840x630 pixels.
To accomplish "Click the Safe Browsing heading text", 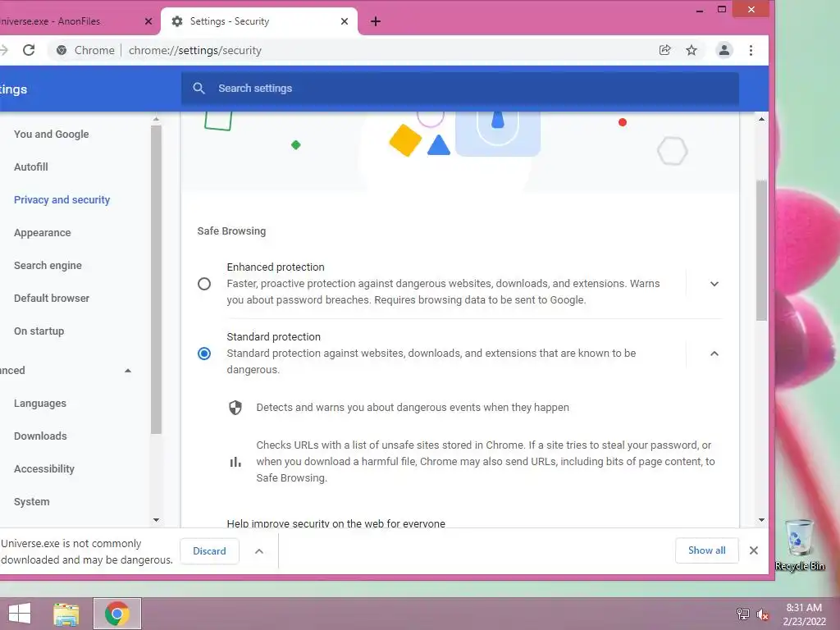I will [x=231, y=231].
